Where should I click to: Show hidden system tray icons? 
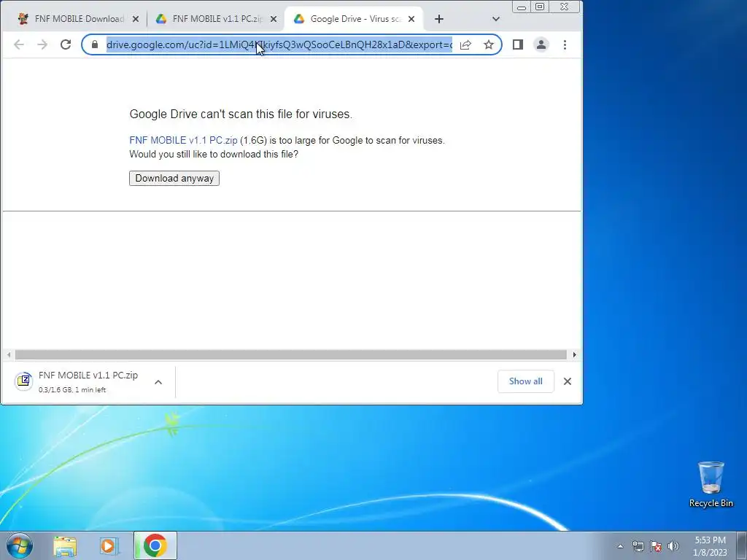click(x=620, y=546)
